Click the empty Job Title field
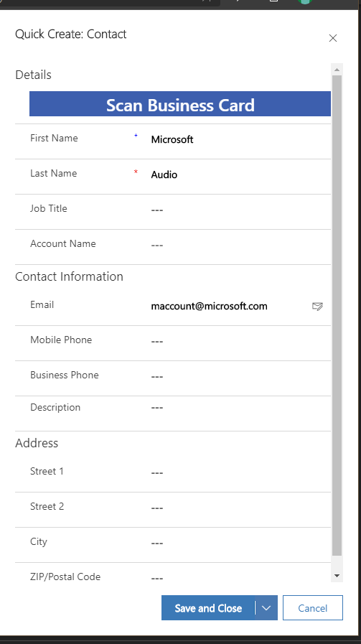The image size is (361, 644). [x=240, y=210]
